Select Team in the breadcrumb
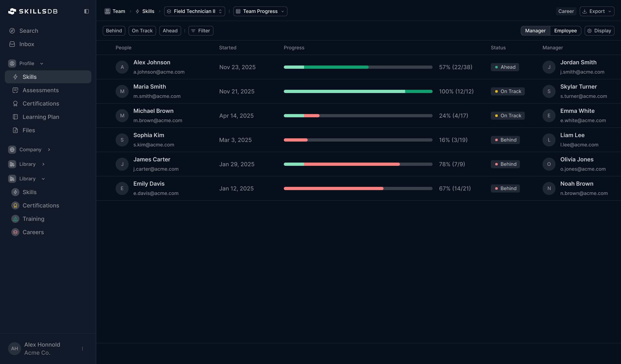This screenshot has width=621, height=364. point(118,11)
